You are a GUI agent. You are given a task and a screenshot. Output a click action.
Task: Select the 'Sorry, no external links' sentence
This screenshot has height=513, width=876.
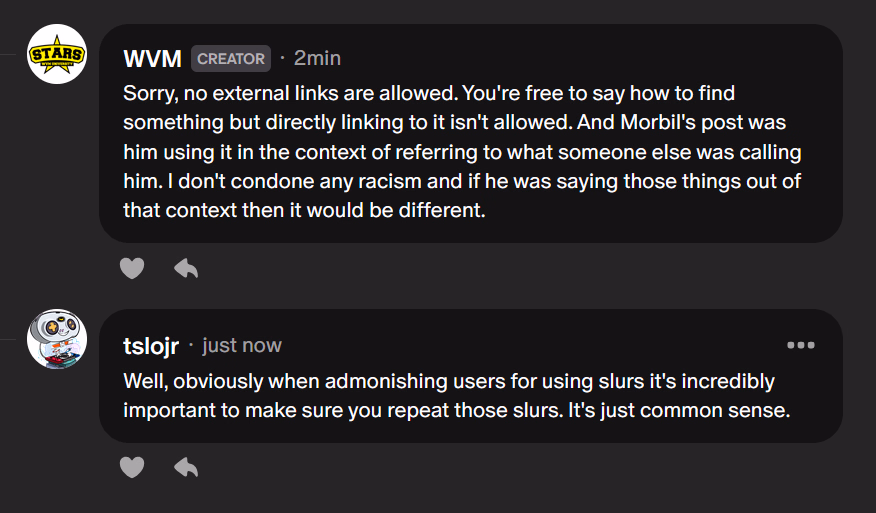pyautogui.click(x=291, y=93)
